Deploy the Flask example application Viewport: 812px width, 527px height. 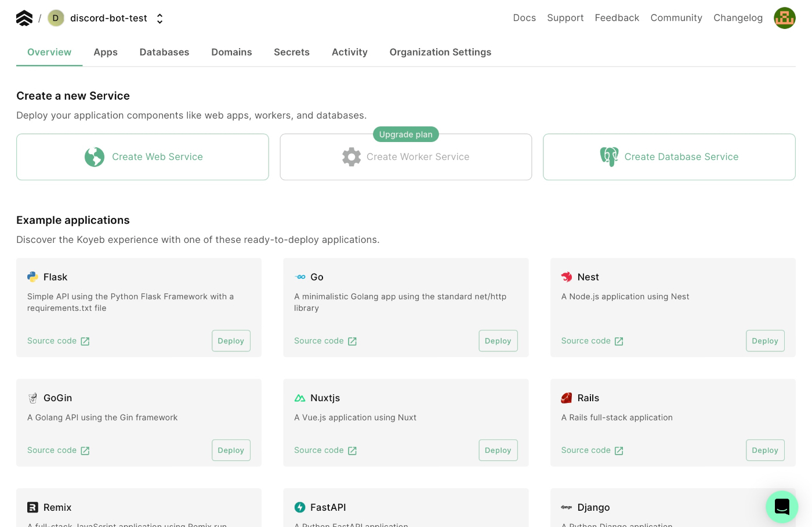(x=231, y=341)
